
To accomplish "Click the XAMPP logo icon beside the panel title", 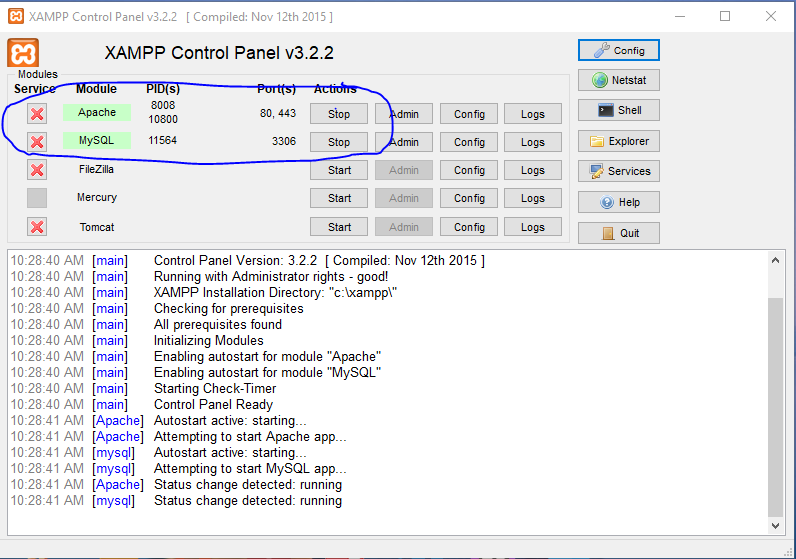I will tap(23, 53).
